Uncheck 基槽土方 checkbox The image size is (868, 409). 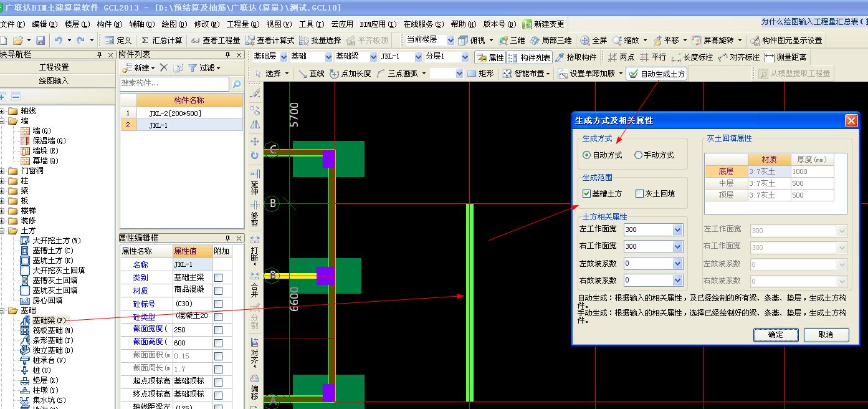pos(586,194)
